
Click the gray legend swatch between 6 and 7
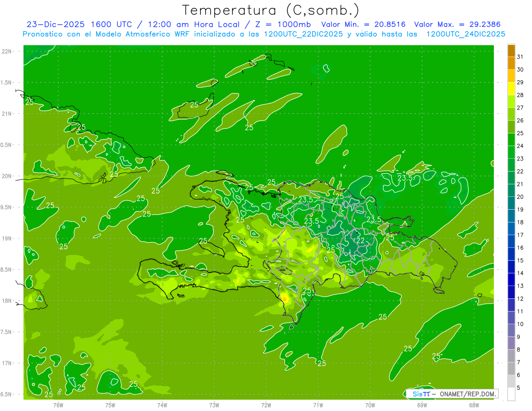511,368
